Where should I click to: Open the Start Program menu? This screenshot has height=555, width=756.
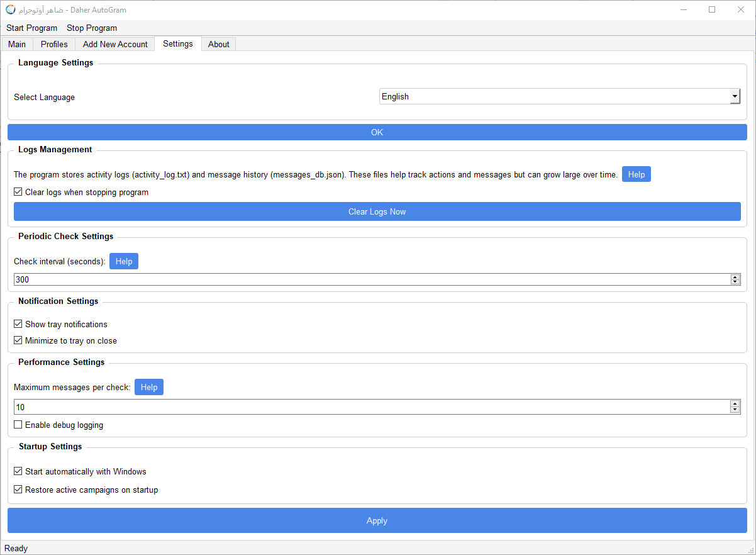pos(31,28)
